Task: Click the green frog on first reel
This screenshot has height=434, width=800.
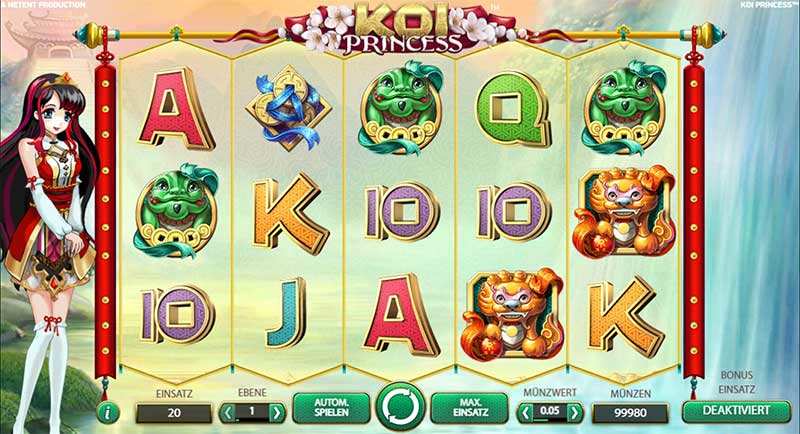Action: 176,211
